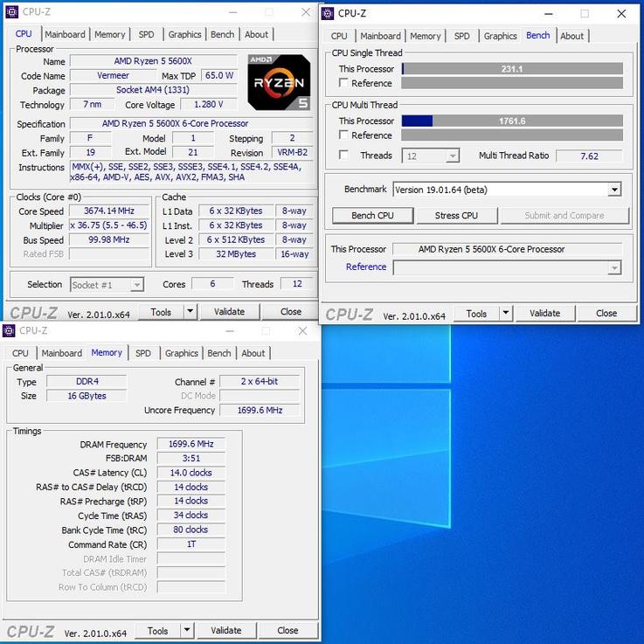
Task: Switch to Mainboard tab in CPU window
Action: (66, 34)
